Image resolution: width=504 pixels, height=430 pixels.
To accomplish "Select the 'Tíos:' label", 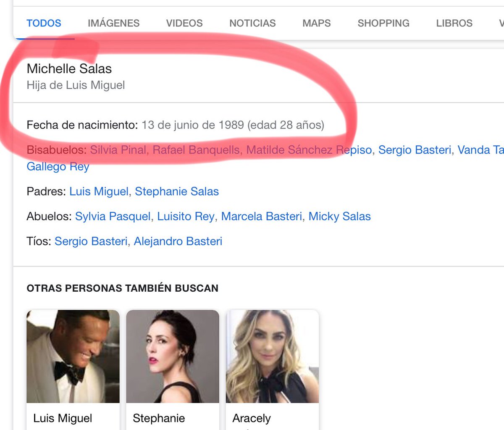I will (39, 241).
